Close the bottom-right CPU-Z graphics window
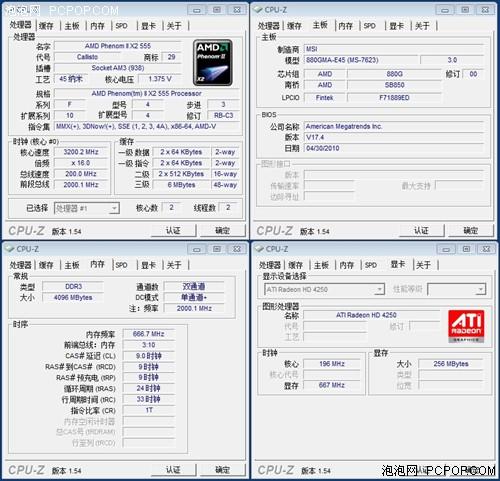Screen dimensions: 500x481 coord(486,249)
